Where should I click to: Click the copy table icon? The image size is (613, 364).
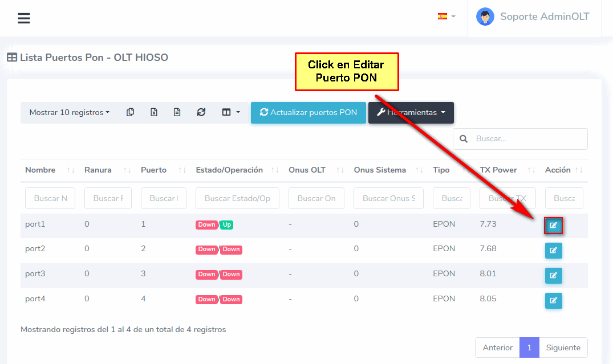click(x=130, y=113)
